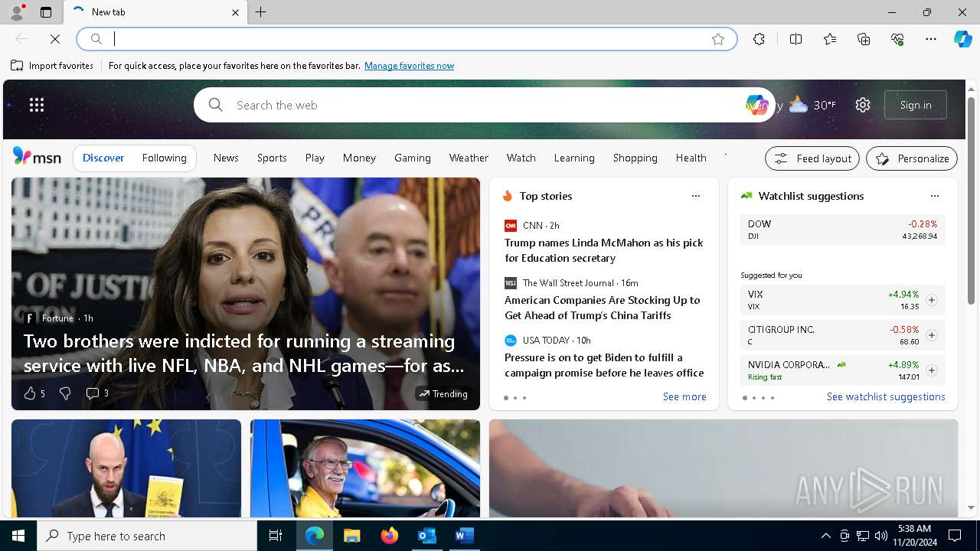Open the Favorites list

pyautogui.click(x=830, y=39)
